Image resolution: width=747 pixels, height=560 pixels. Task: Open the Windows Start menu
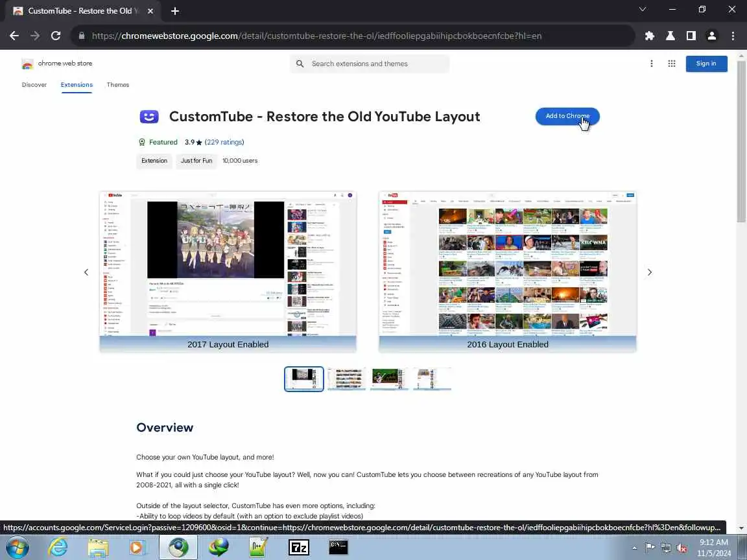click(x=17, y=548)
